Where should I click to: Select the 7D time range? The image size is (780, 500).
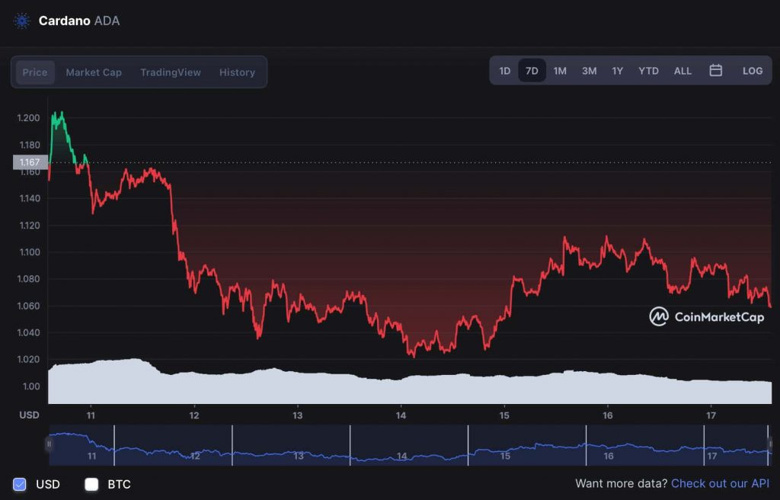(532, 71)
